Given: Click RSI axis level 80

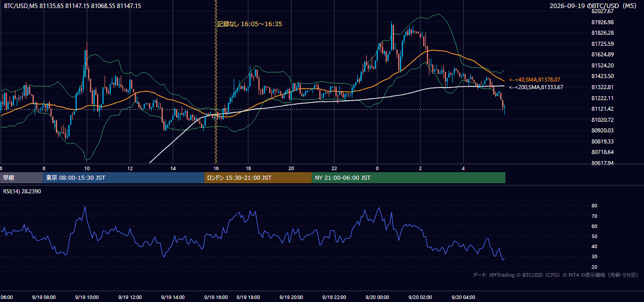Looking at the screenshot, I should pyautogui.click(x=594, y=206).
